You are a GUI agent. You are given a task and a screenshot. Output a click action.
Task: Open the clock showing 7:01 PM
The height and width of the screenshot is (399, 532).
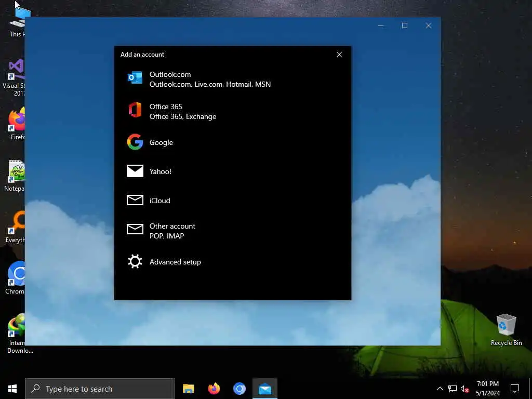tap(487, 389)
